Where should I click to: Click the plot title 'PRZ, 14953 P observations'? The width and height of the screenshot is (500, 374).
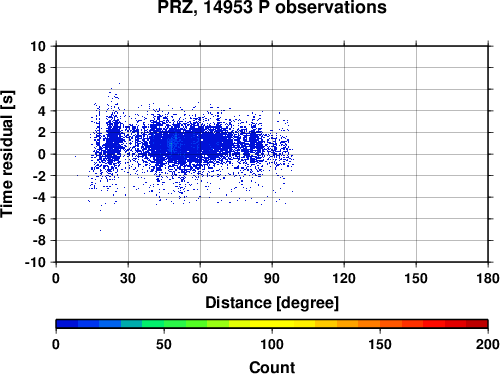(x=272, y=7)
